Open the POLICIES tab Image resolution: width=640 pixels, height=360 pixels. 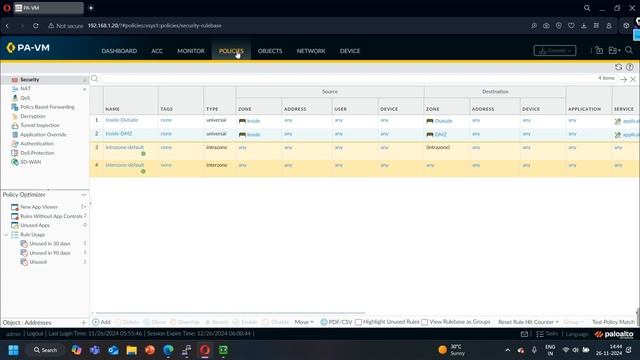231,51
